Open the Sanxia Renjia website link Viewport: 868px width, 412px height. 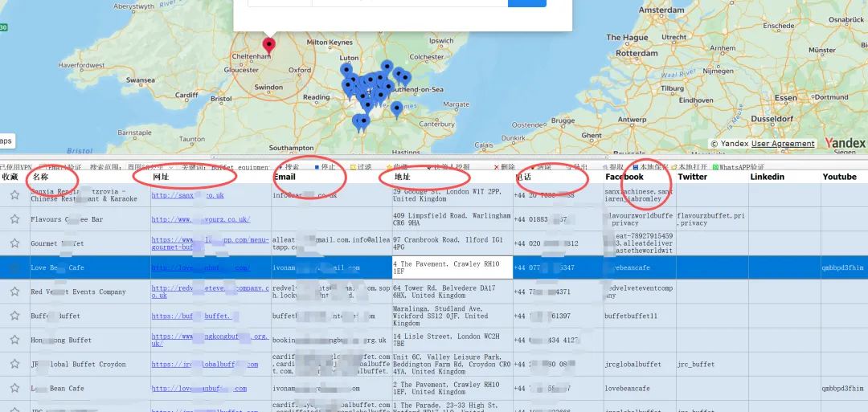tap(187, 195)
